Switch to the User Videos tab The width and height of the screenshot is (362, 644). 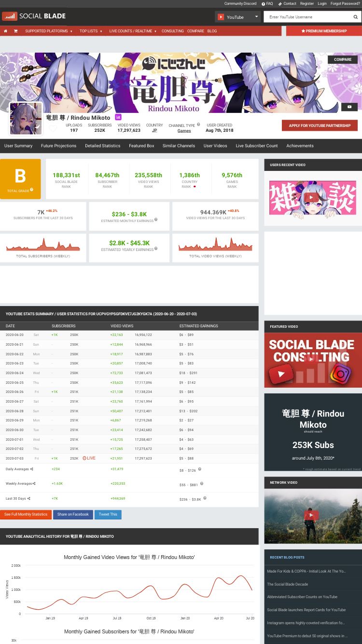click(x=215, y=146)
